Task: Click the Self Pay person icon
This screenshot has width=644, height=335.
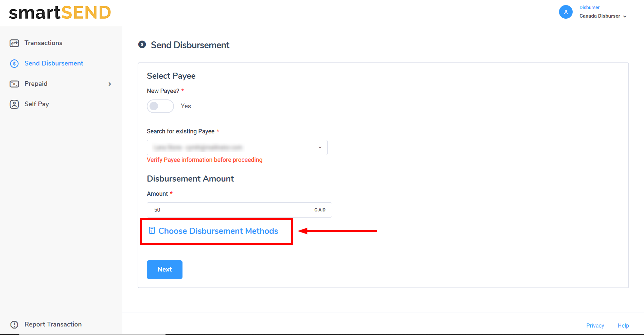Action: [x=14, y=104]
